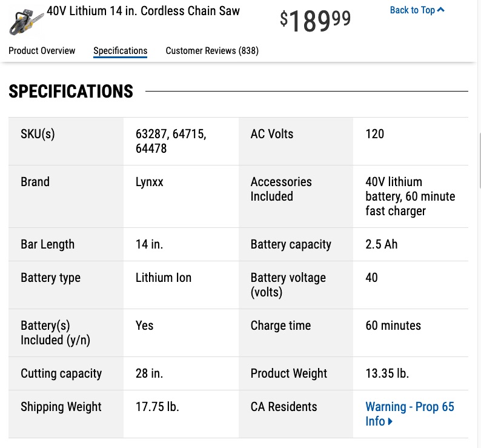
Task: Select the Specifications tab
Action: coord(120,51)
